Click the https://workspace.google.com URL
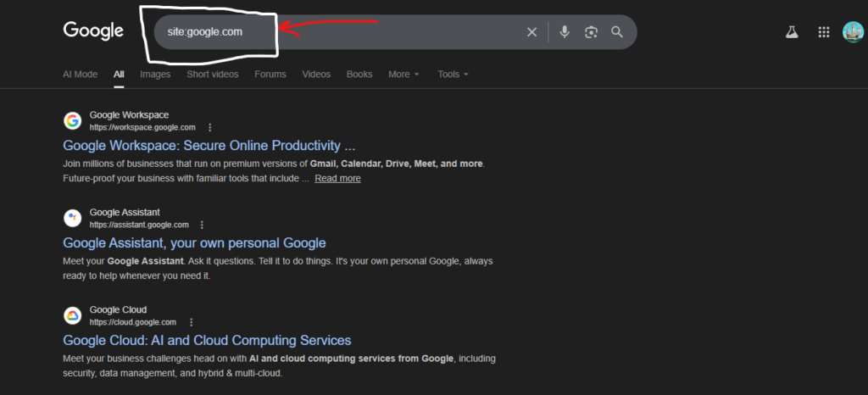 coord(142,127)
